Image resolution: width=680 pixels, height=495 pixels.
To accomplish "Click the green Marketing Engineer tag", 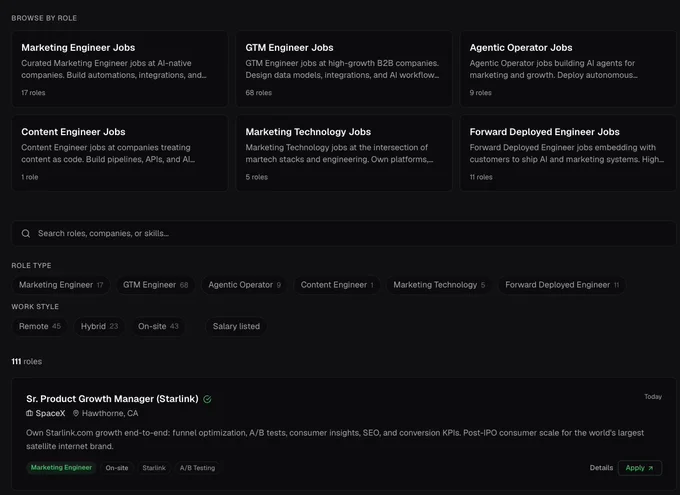I will [61, 468].
